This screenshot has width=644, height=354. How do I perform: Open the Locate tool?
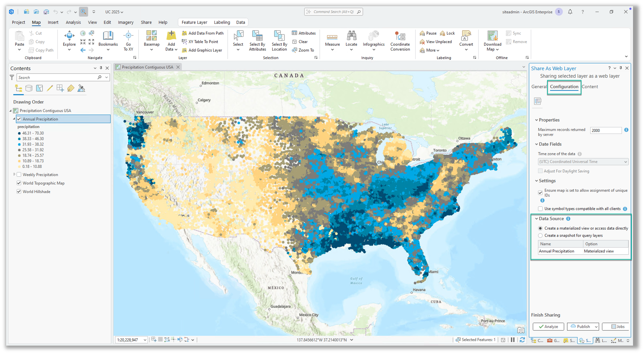tap(351, 40)
